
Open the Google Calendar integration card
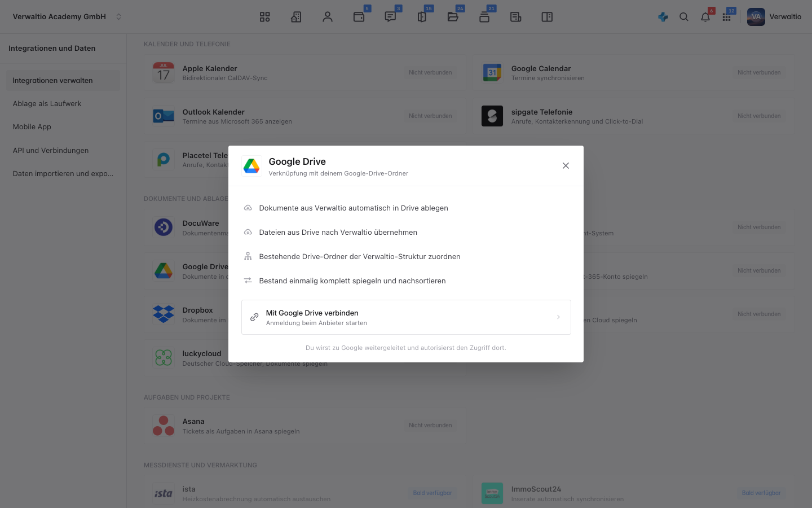pyautogui.click(x=634, y=73)
